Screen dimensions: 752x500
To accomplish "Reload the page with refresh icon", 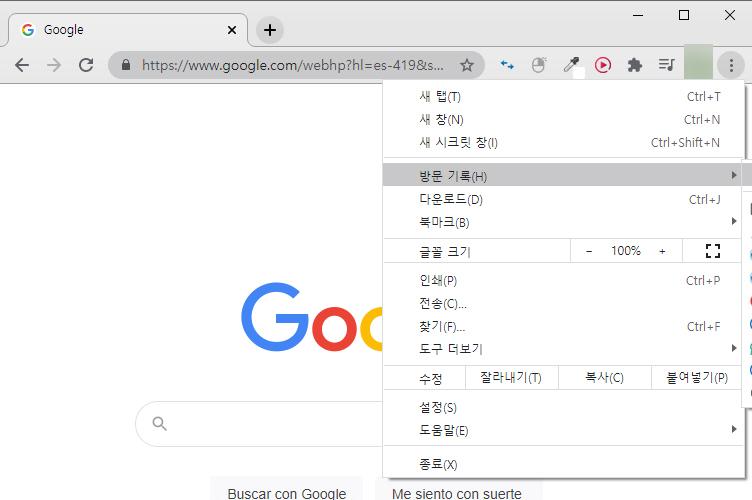I will click(86, 65).
